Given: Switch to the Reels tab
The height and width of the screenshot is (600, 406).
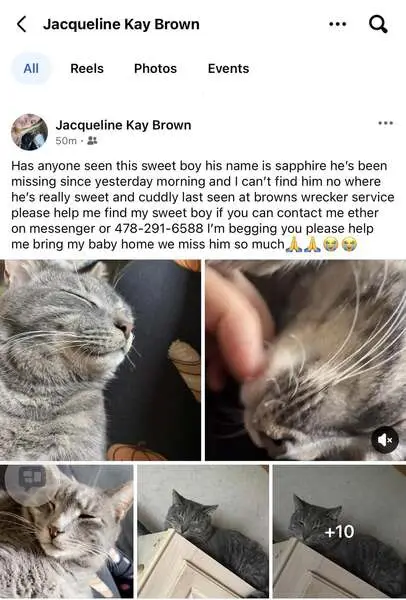Looking at the screenshot, I should pyautogui.click(x=87, y=68).
